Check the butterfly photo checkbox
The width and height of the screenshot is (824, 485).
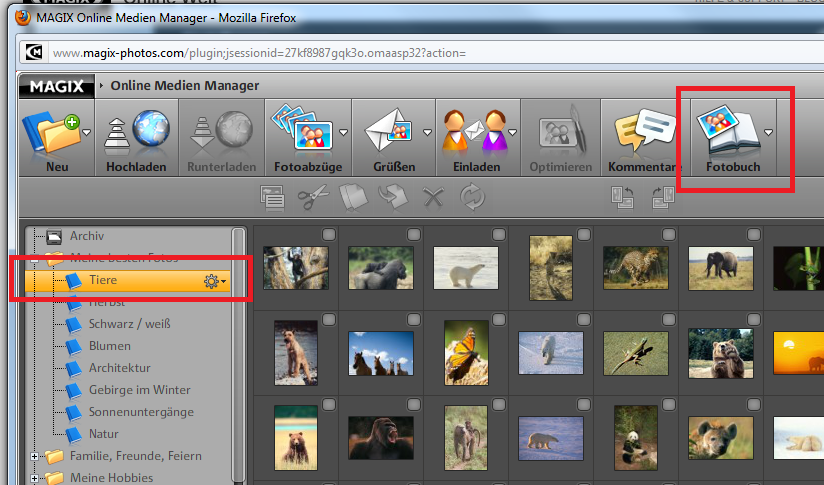[499, 319]
